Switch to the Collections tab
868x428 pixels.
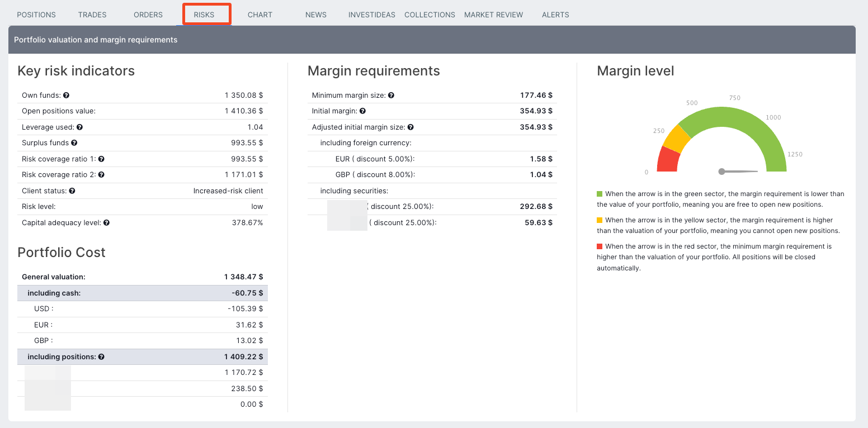coord(430,15)
